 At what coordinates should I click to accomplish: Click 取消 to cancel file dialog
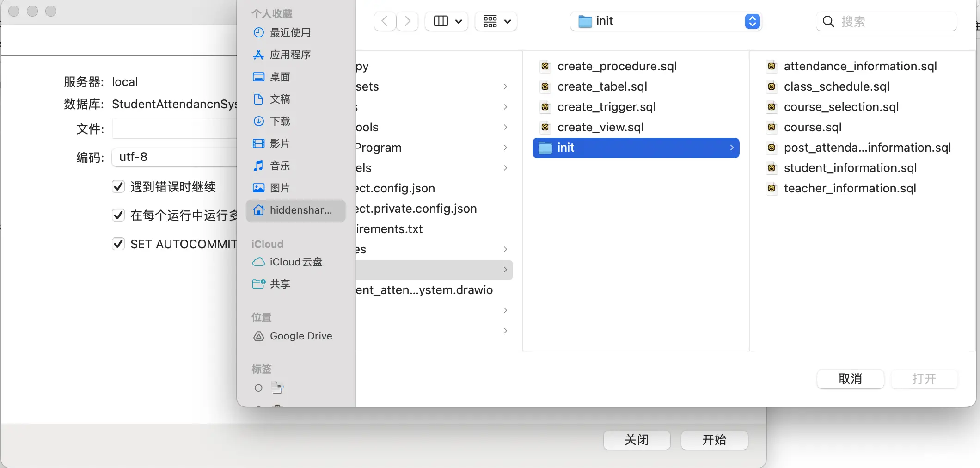850,379
